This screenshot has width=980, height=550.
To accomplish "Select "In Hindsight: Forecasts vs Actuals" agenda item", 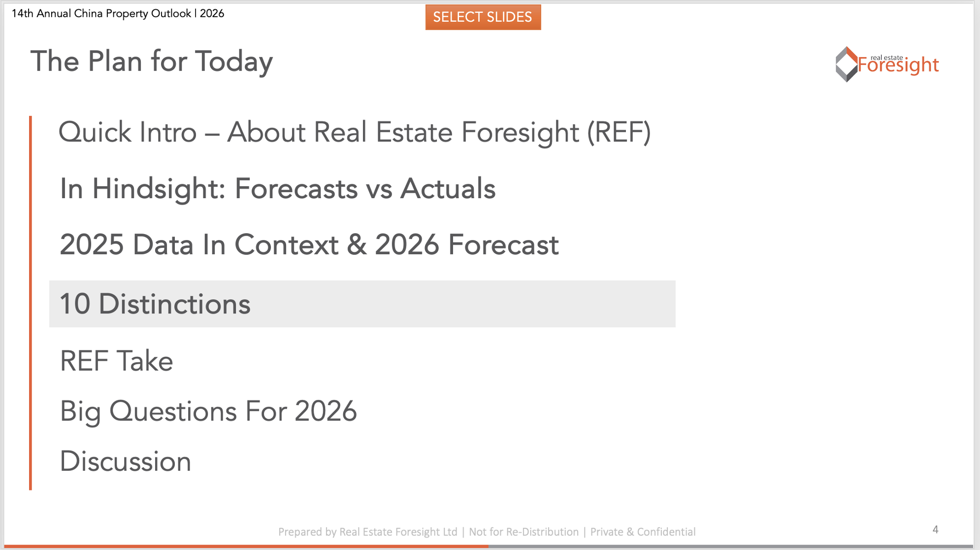I will tap(277, 189).
